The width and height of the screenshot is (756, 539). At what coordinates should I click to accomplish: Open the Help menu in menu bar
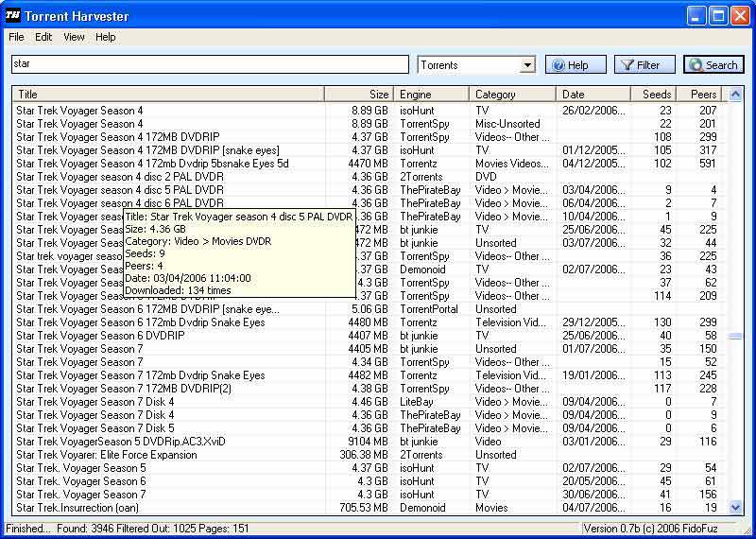pos(105,37)
